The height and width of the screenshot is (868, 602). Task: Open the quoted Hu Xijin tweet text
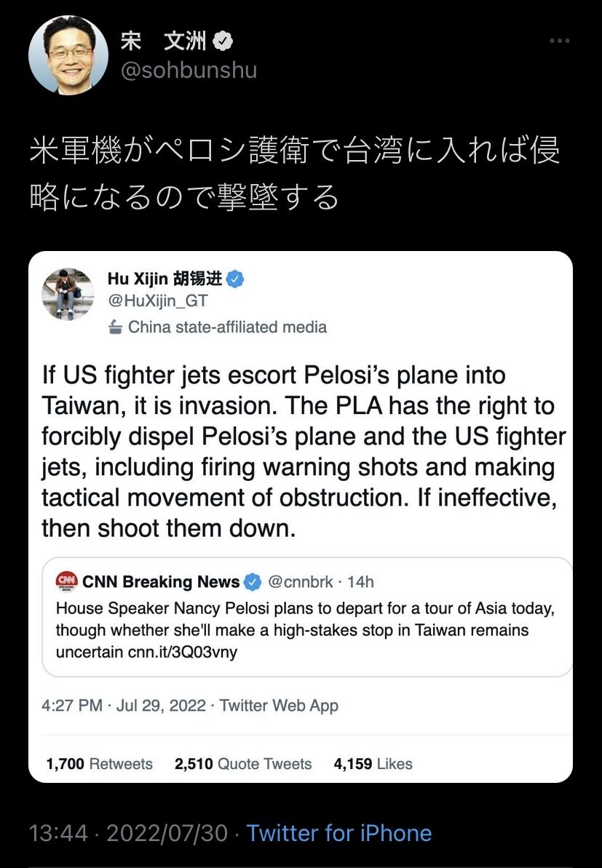pyautogui.click(x=302, y=452)
